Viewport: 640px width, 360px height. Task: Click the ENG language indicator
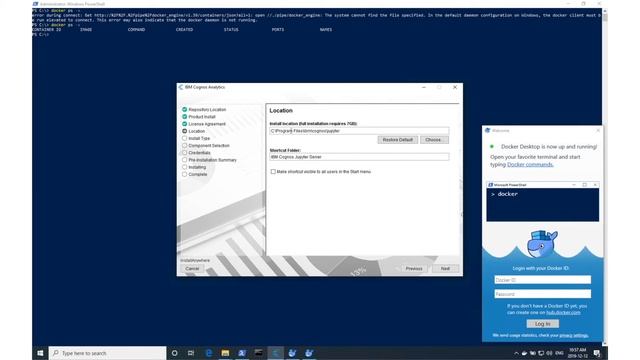click(560, 353)
